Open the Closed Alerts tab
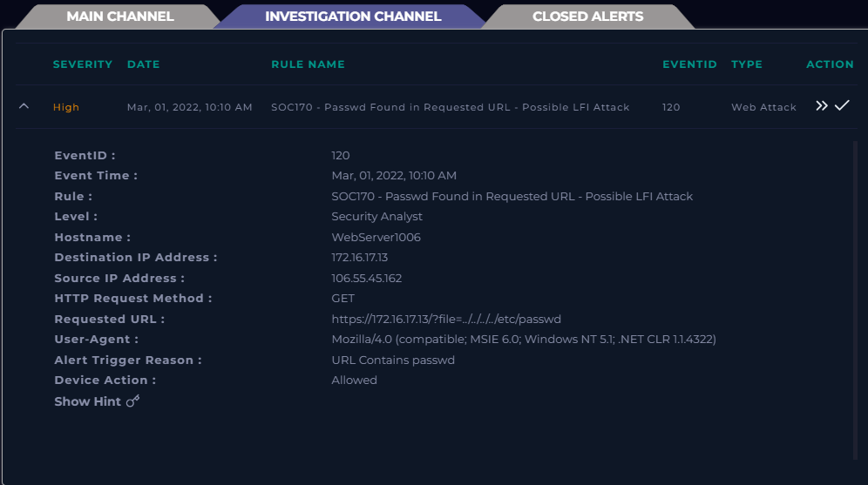 tap(588, 16)
